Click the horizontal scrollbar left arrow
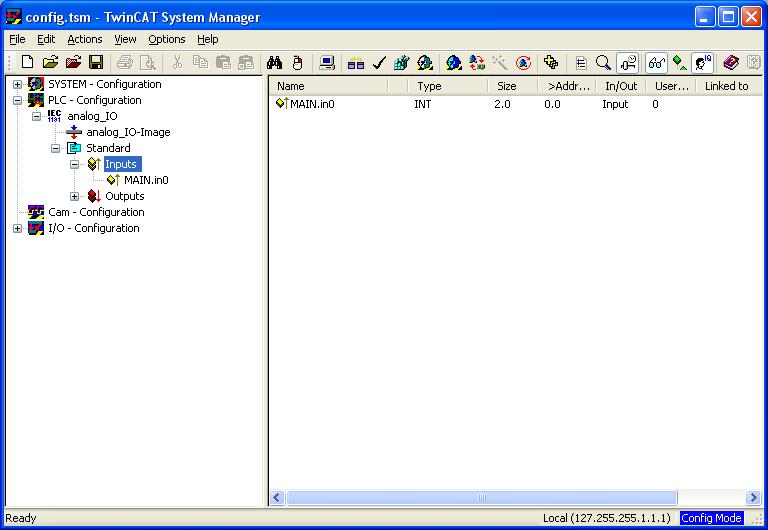 click(x=277, y=498)
